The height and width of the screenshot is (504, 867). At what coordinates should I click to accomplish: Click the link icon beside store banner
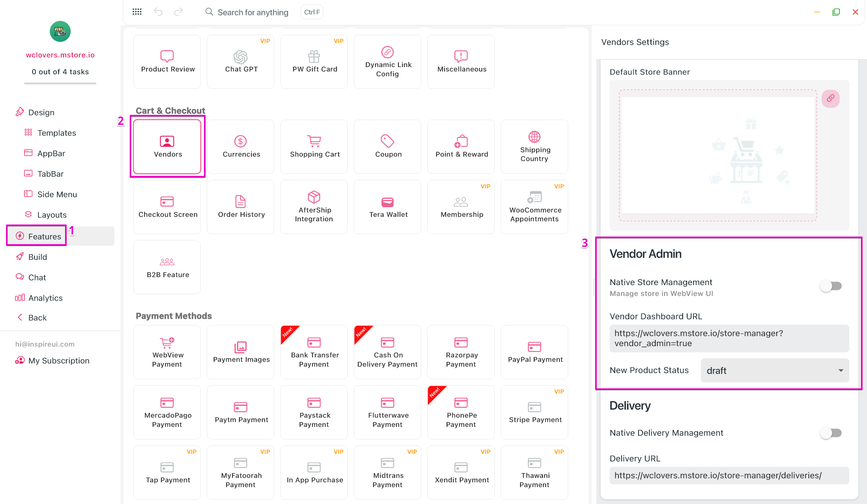pyautogui.click(x=830, y=98)
